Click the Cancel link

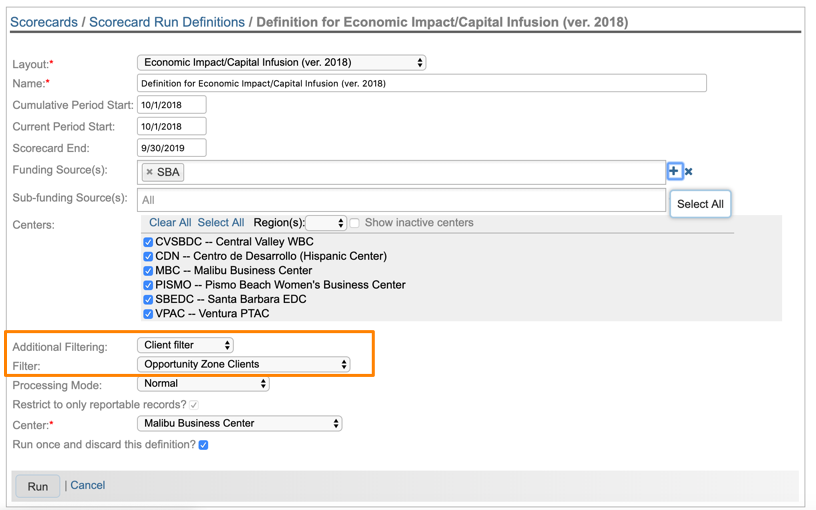pyautogui.click(x=88, y=485)
